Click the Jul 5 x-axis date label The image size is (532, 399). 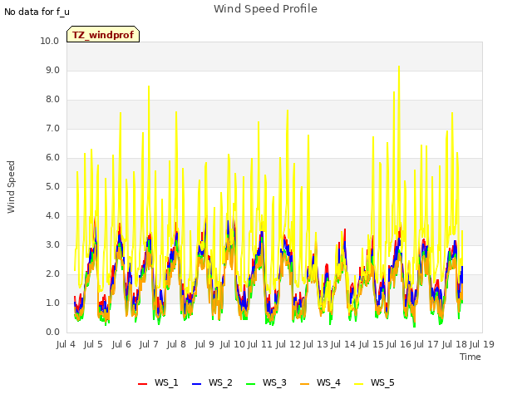pos(93,344)
